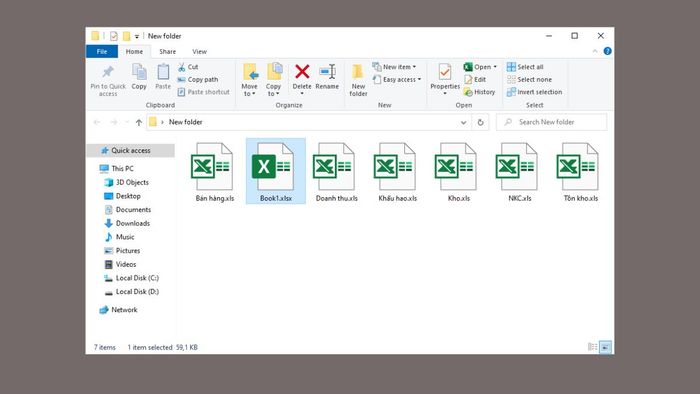Image resolution: width=700 pixels, height=394 pixels.
Task: Expand the Delete dropdown arrow
Action: coord(302,93)
